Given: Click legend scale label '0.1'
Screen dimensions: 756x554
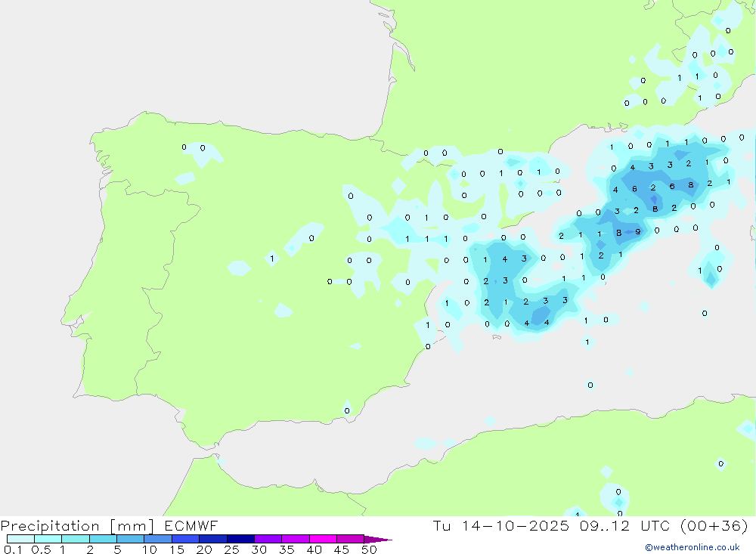Looking at the screenshot, I should coord(13,549).
